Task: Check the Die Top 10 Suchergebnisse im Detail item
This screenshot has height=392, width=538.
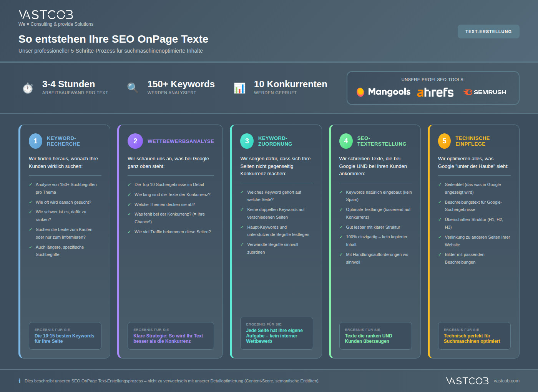Action: pos(130,184)
